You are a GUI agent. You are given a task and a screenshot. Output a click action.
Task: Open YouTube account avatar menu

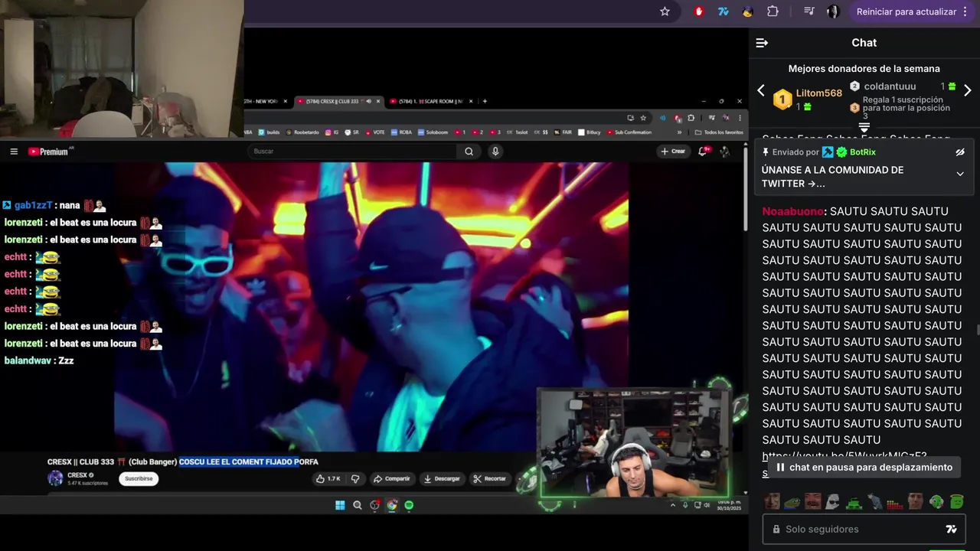(724, 152)
